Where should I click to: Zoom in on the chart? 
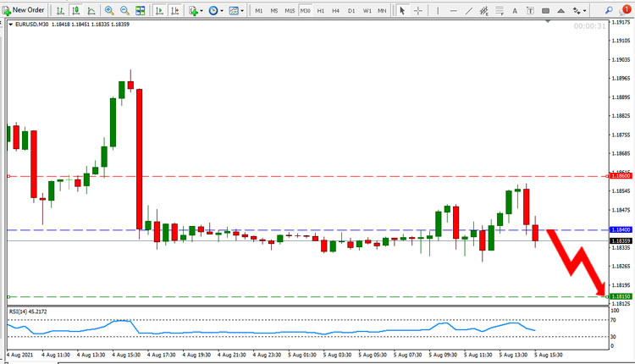pos(109,11)
